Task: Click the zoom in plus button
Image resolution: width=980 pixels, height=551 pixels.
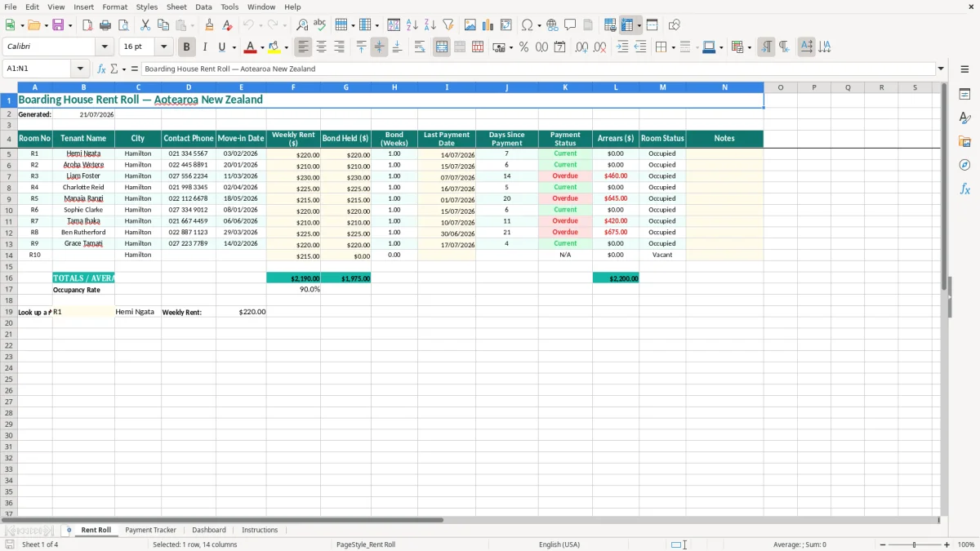Action: point(947,544)
